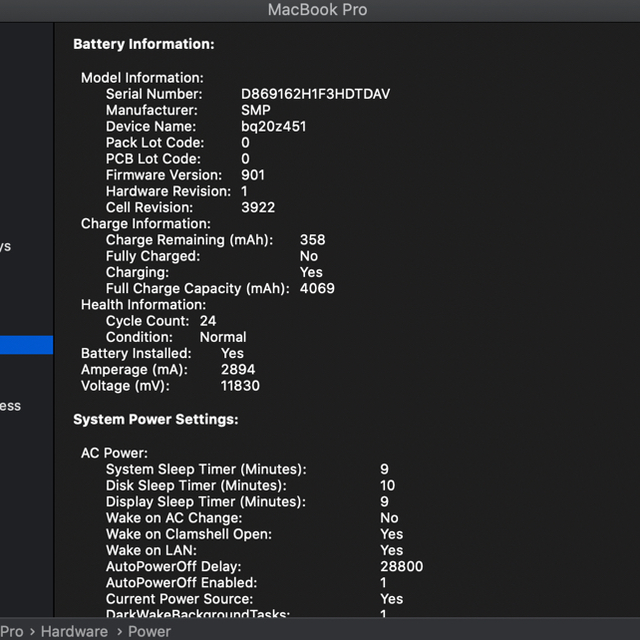Click the Current Power Source value Yes
Screen dimensions: 640x640
point(391,599)
